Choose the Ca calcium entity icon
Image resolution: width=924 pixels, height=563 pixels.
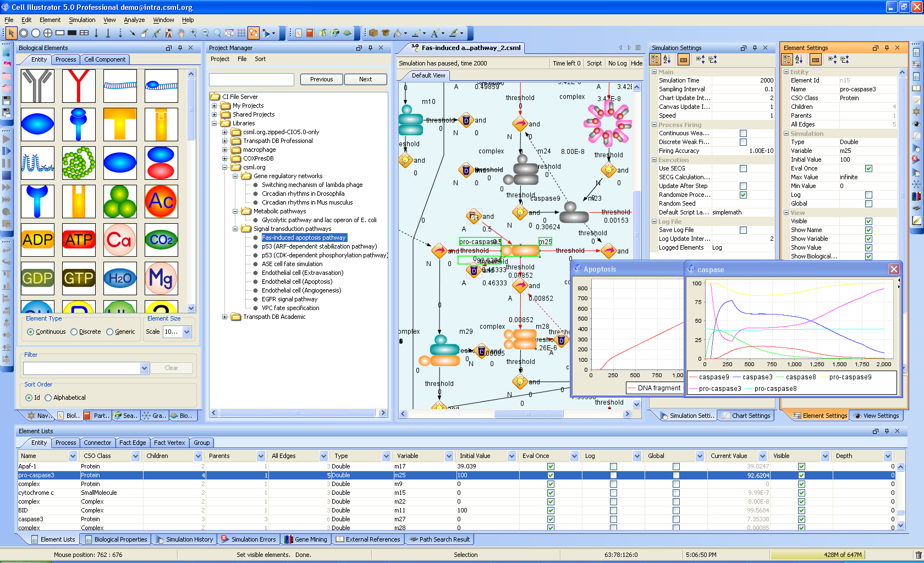pos(120,240)
